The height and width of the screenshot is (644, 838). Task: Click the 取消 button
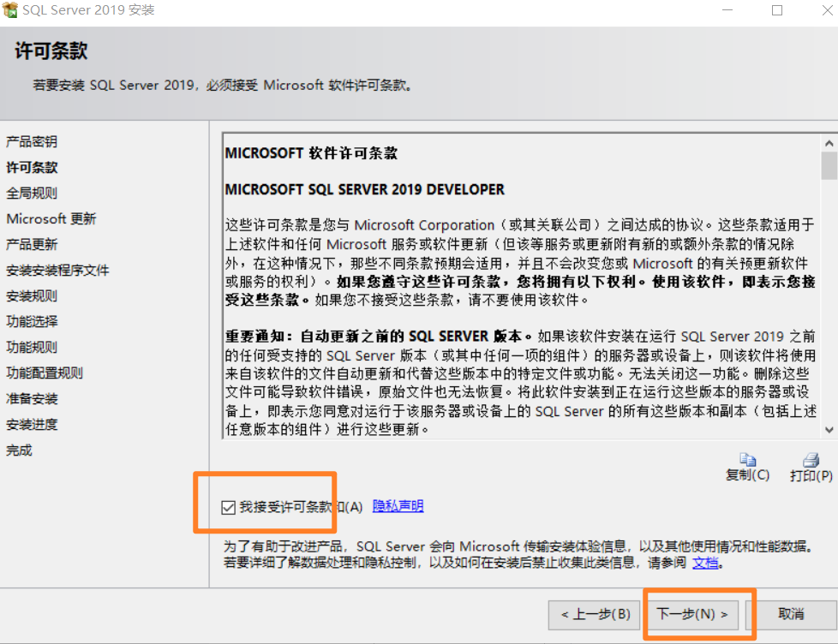click(x=791, y=615)
